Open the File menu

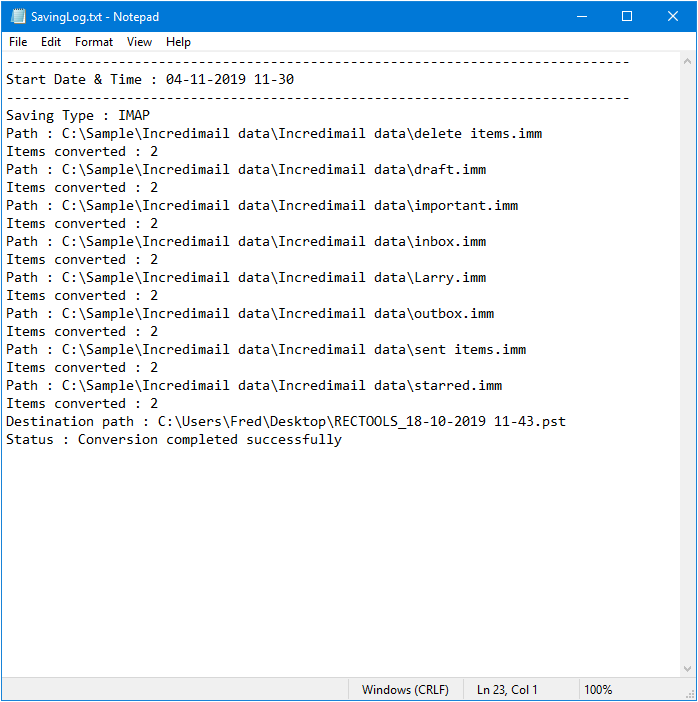tap(18, 42)
